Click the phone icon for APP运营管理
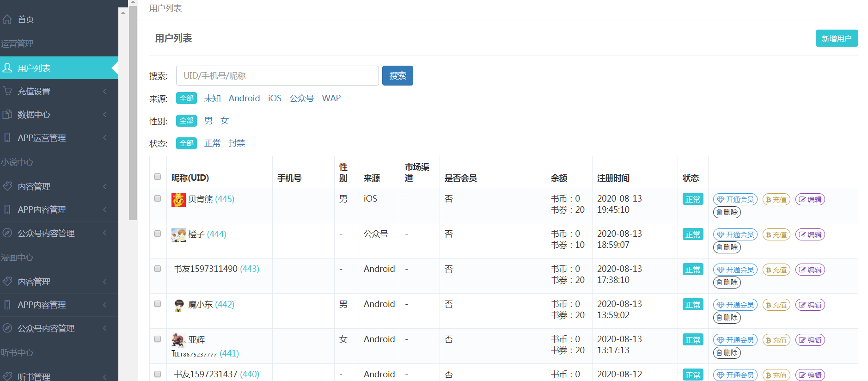Viewport: 868px width, 381px height. (7, 137)
